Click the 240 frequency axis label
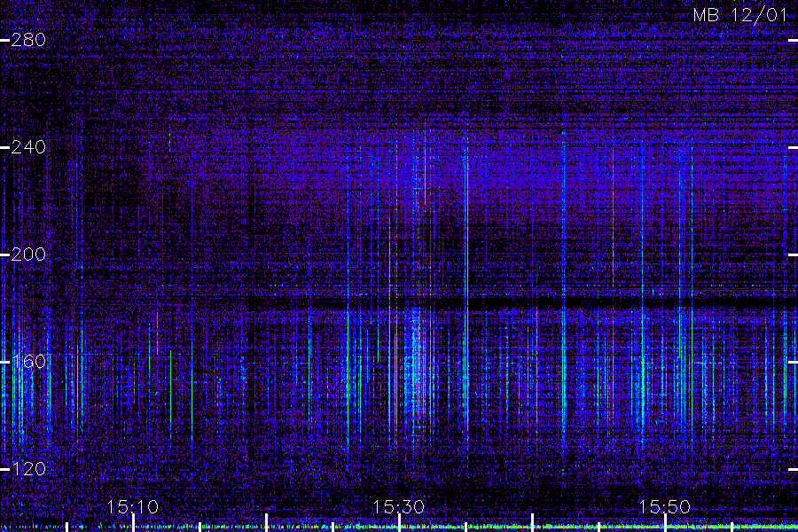 [x=28, y=147]
